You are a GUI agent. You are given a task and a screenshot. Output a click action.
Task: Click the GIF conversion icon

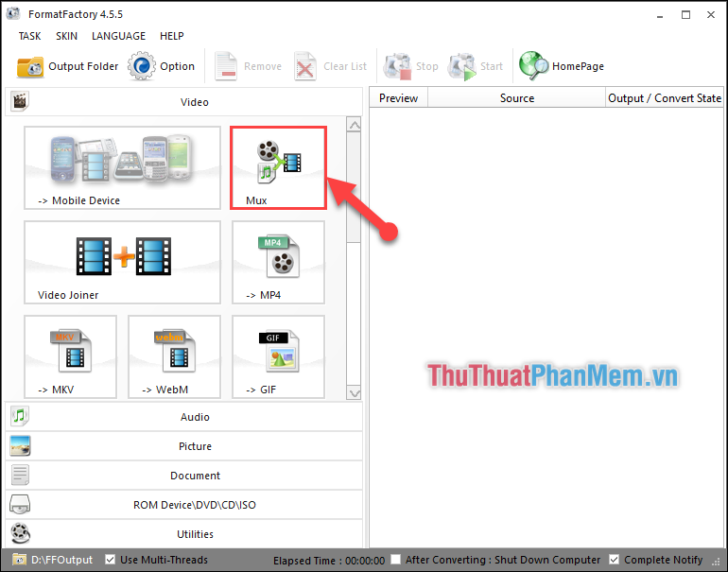coord(278,356)
